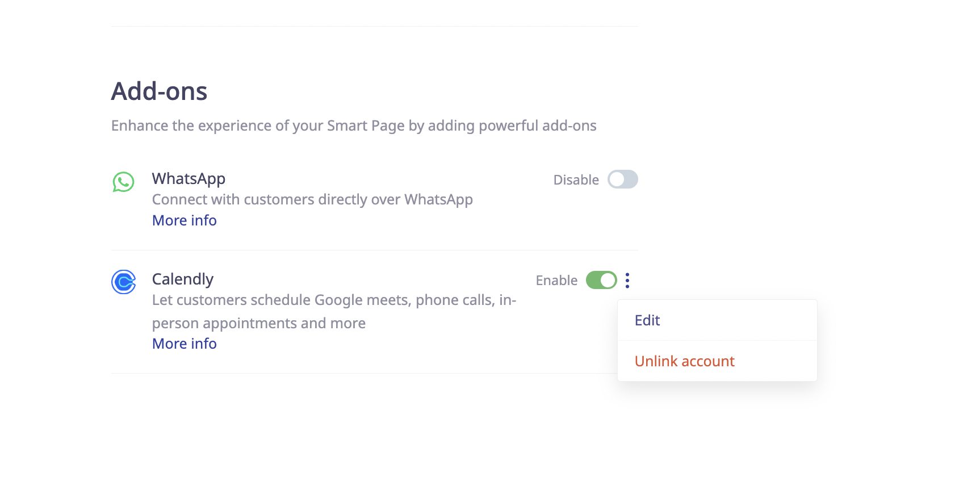The width and height of the screenshot is (980, 502).
Task: Click the white knob of the WhatsApp switch
Action: 617,179
